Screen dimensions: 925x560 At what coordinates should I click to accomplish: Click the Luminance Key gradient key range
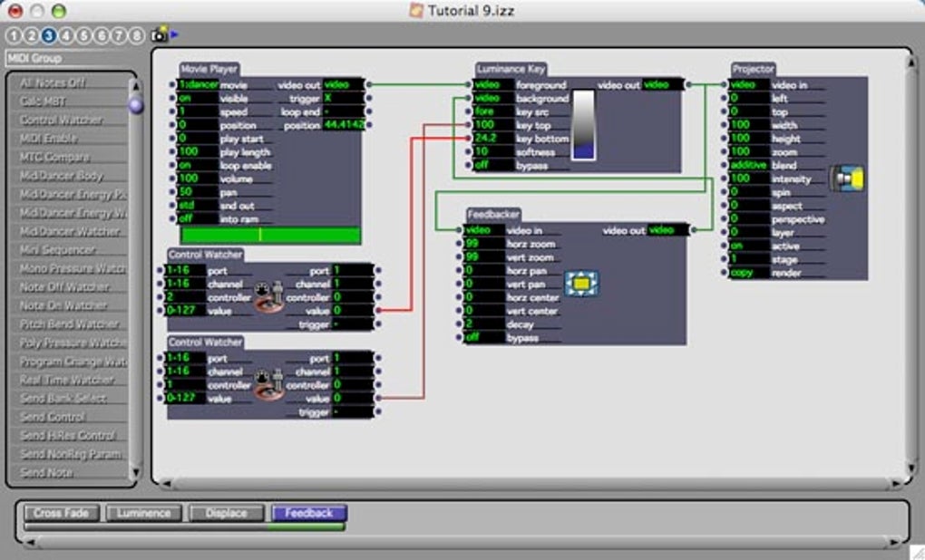(583, 124)
